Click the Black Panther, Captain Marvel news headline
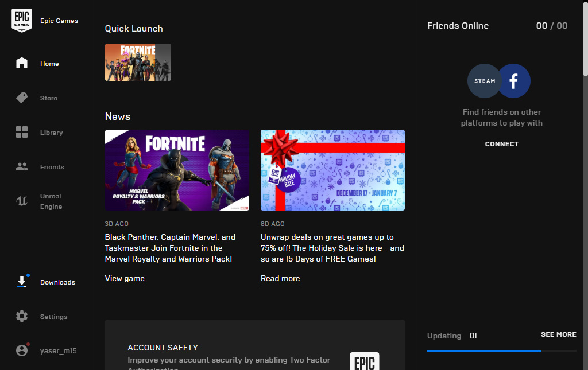Screen dimensions: 588x370 coord(170,248)
